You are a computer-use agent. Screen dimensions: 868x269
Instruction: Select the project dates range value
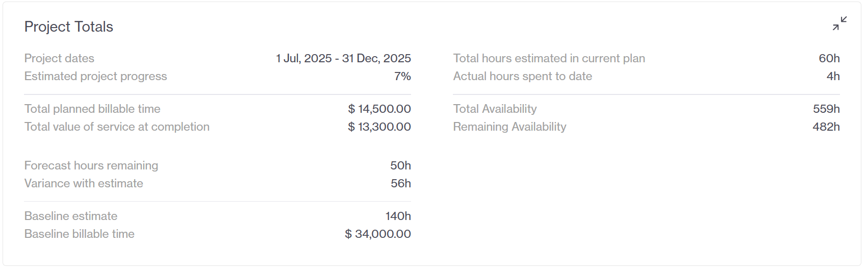pyautogui.click(x=343, y=58)
